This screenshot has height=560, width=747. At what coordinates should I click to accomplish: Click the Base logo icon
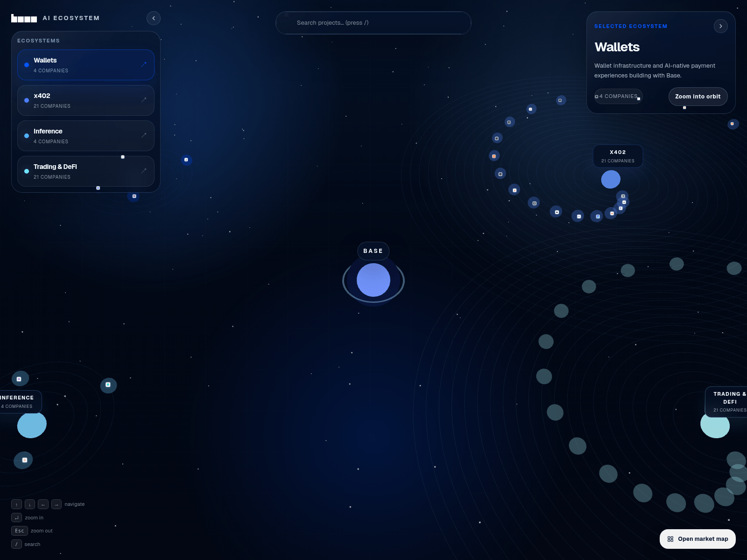coord(24,19)
